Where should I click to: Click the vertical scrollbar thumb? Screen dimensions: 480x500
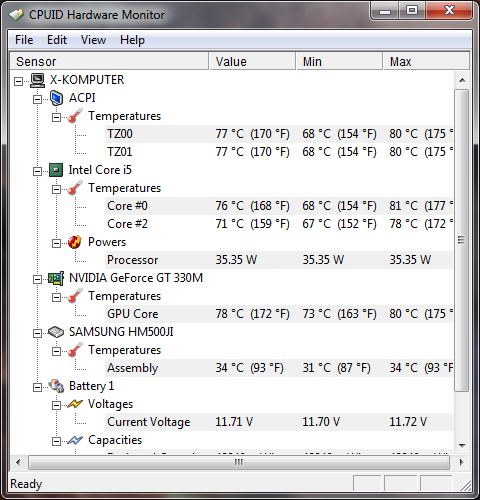(x=462, y=240)
